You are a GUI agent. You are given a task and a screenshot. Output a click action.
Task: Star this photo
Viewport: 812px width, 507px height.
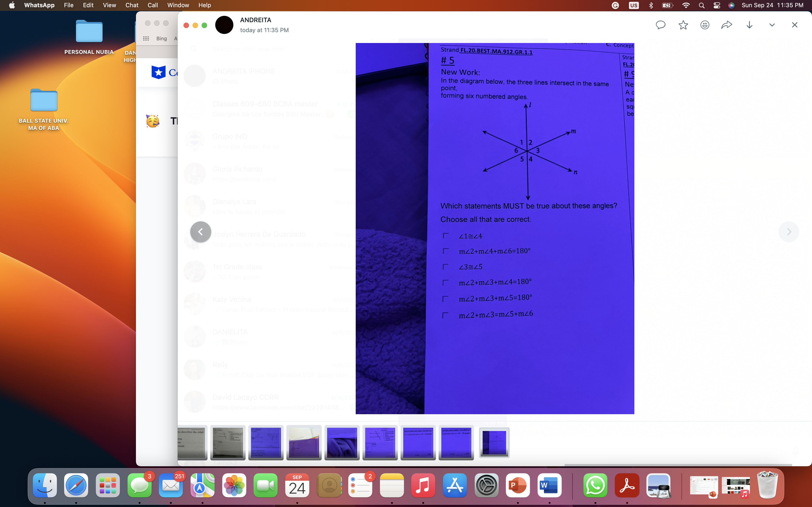[x=682, y=25]
